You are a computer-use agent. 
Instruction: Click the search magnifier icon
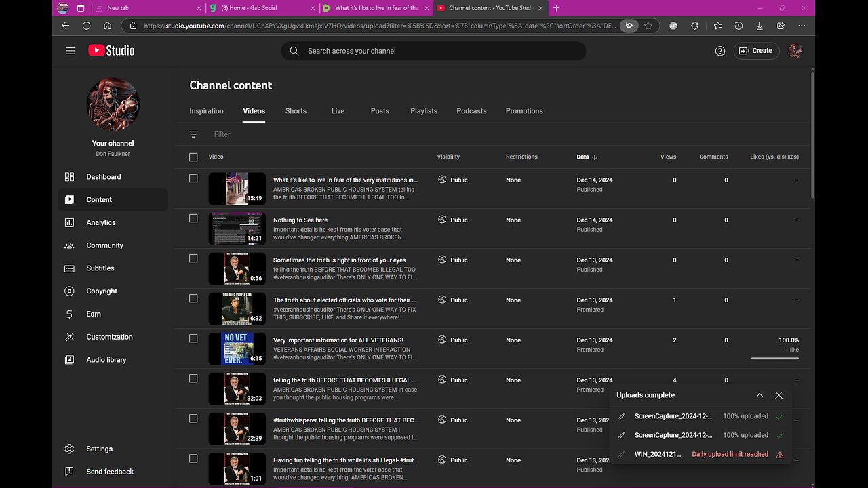(294, 51)
